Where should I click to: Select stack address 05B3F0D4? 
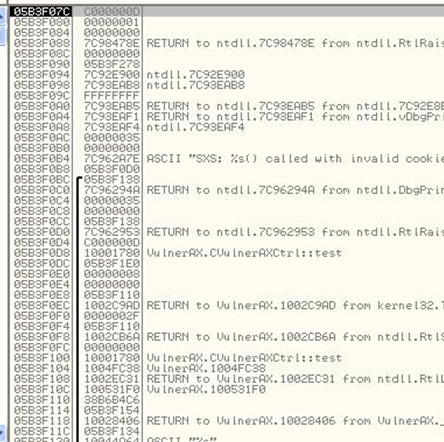coord(42,243)
